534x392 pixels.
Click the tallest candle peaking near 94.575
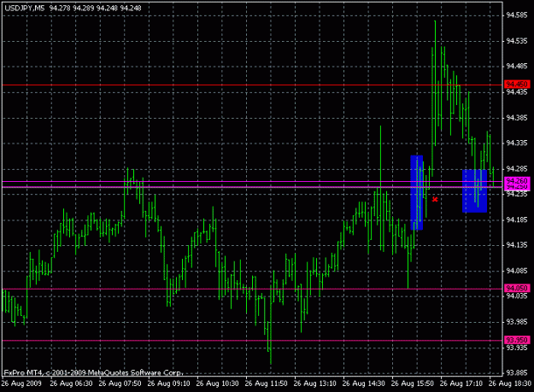tap(435, 84)
